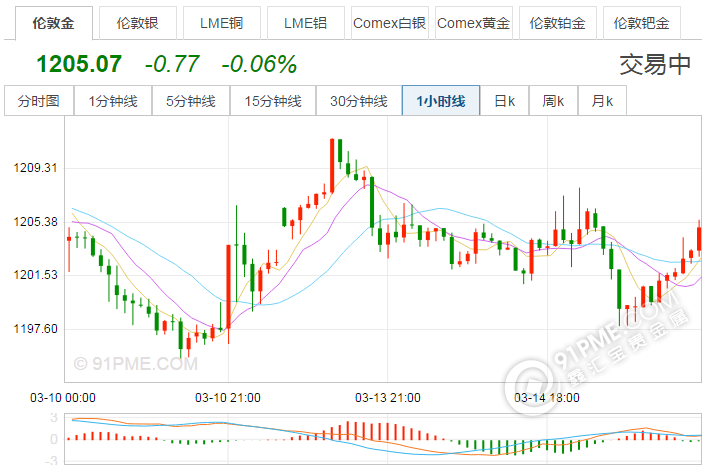This screenshot has height=472, width=706.
Task: Click the 1205.07 current price
Action: pos(79,65)
